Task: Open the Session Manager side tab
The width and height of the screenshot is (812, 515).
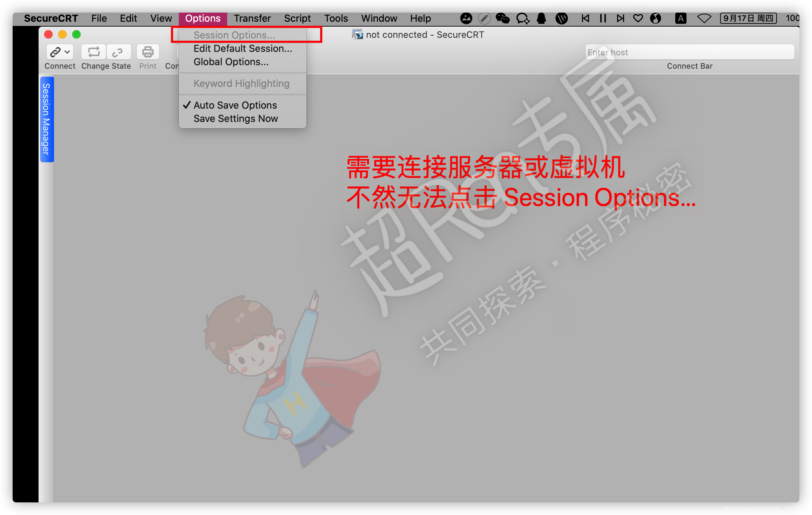Action: (47, 119)
